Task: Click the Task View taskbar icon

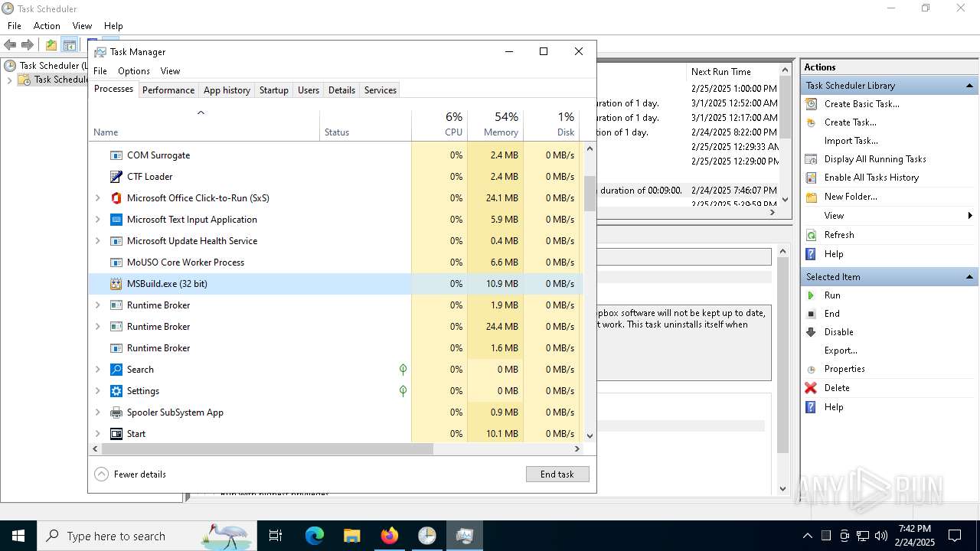Action: pyautogui.click(x=276, y=536)
